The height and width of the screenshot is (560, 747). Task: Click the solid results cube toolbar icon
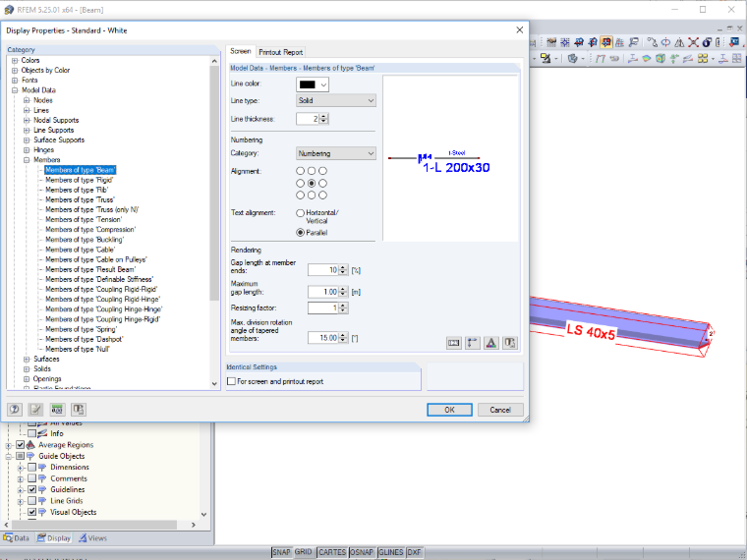tap(661, 59)
